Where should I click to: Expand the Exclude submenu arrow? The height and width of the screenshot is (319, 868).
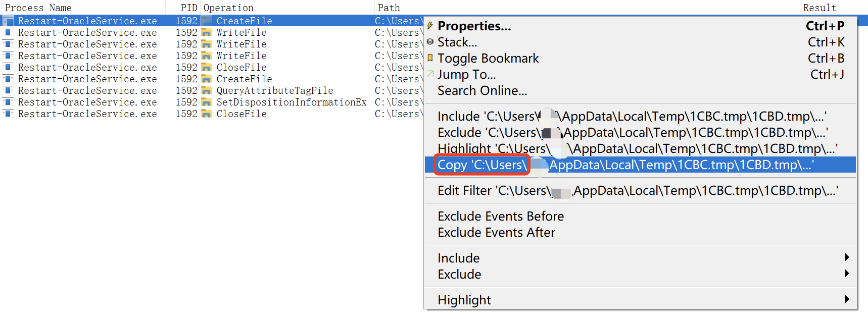coord(847,274)
